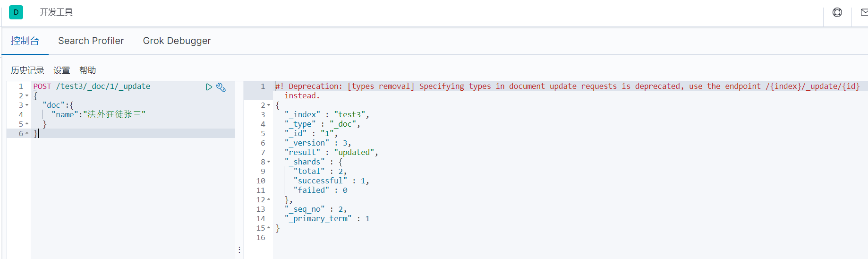Open 设置 settings link
The width and height of the screenshot is (868, 259).
[62, 70]
